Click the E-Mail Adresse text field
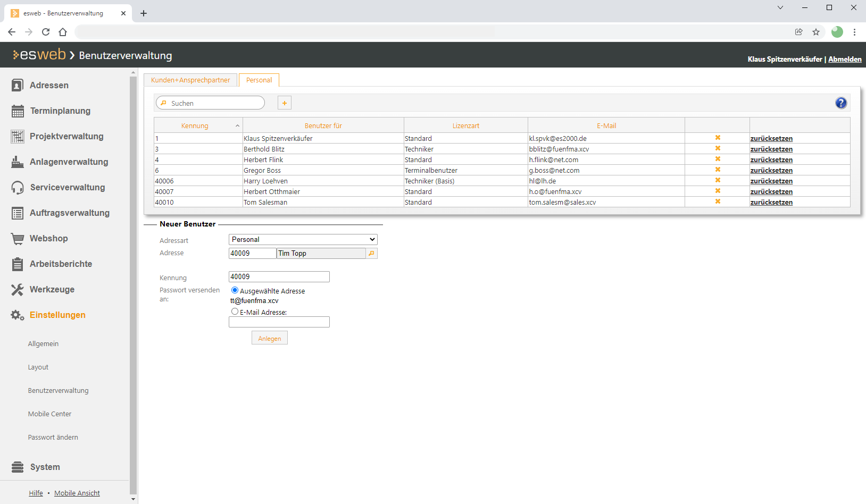Image resolution: width=866 pixels, height=504 pixels. (x=279, y=322)
